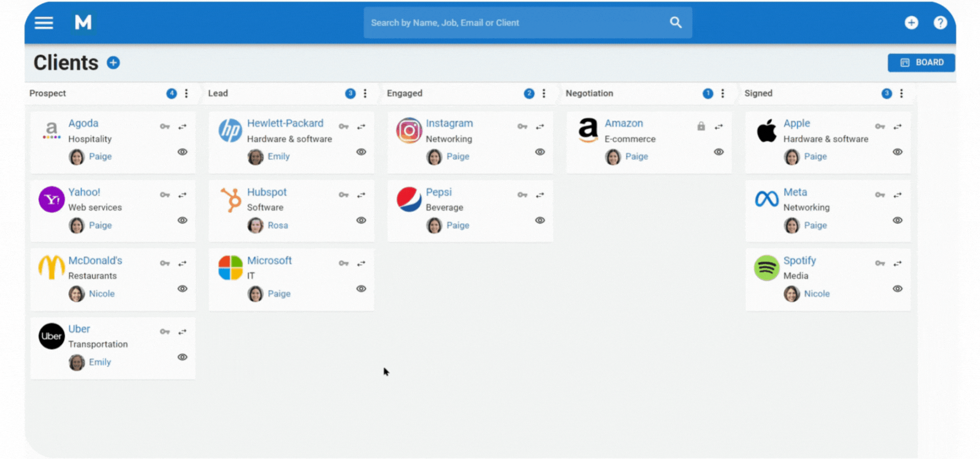Click owner Rosa on Hubspot card
Viewport: 980px width, 459px height.
click(x=278, y=225)
